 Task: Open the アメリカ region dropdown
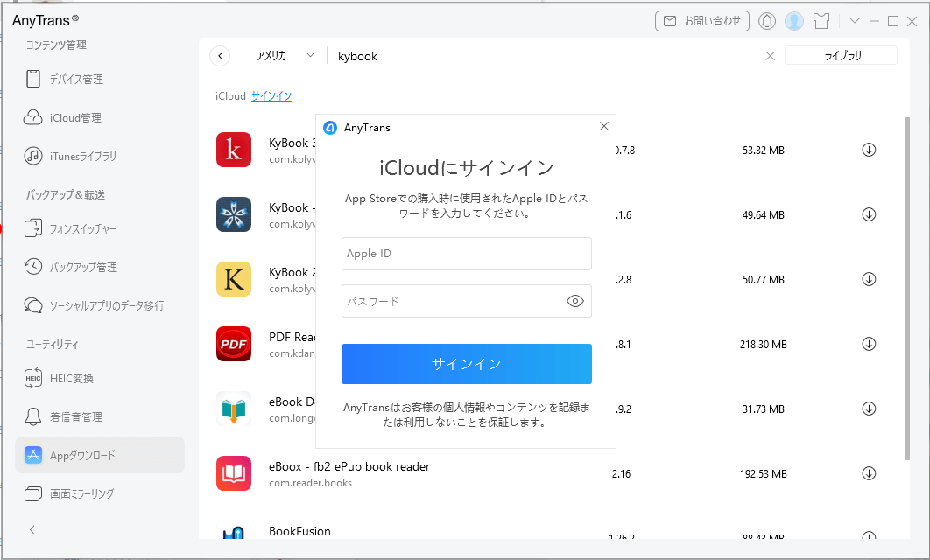click(x=285, y=56)
